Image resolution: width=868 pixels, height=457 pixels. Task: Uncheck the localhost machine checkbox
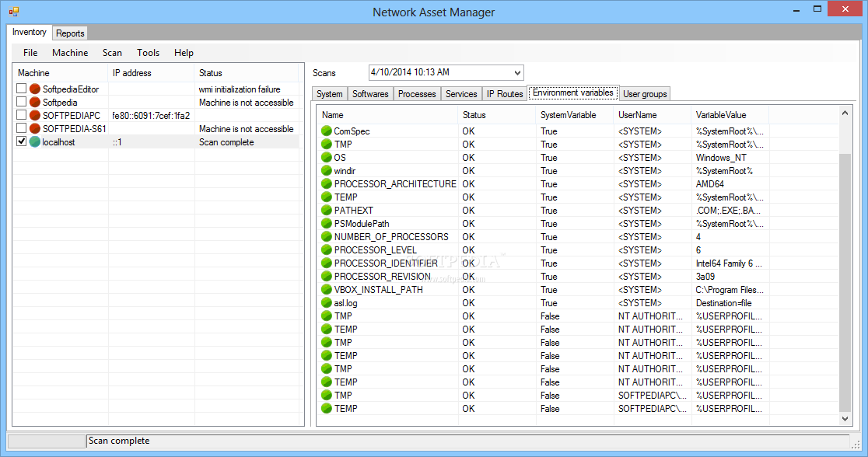21,141
